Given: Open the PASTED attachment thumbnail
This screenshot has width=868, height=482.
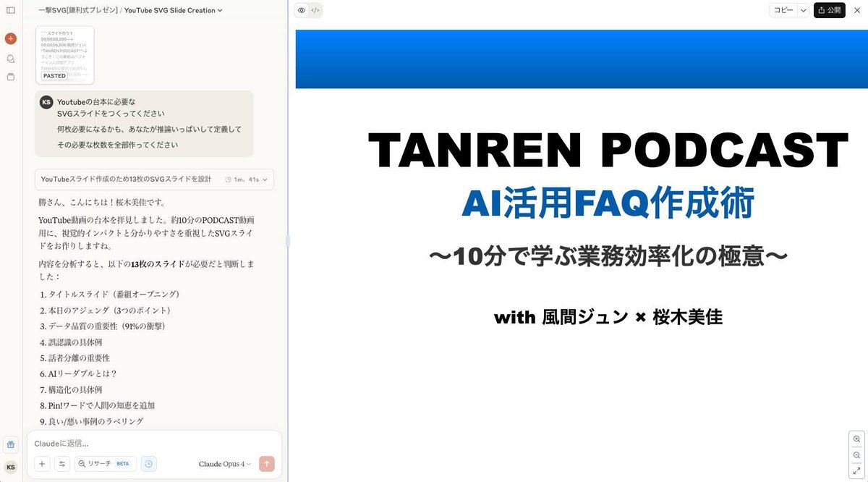Looking at the screenshot, I should point(65,55).
